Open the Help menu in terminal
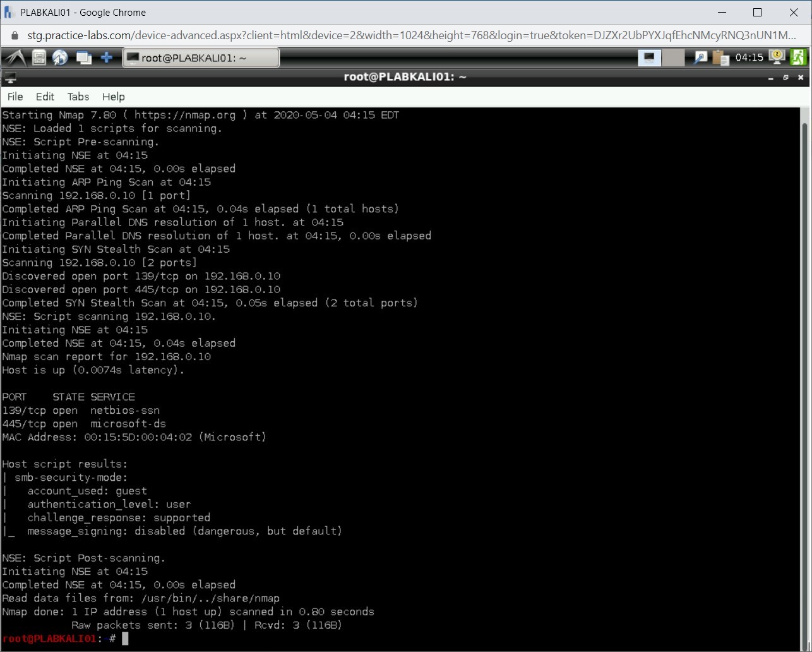812x652 pixels. coord(114,97)
